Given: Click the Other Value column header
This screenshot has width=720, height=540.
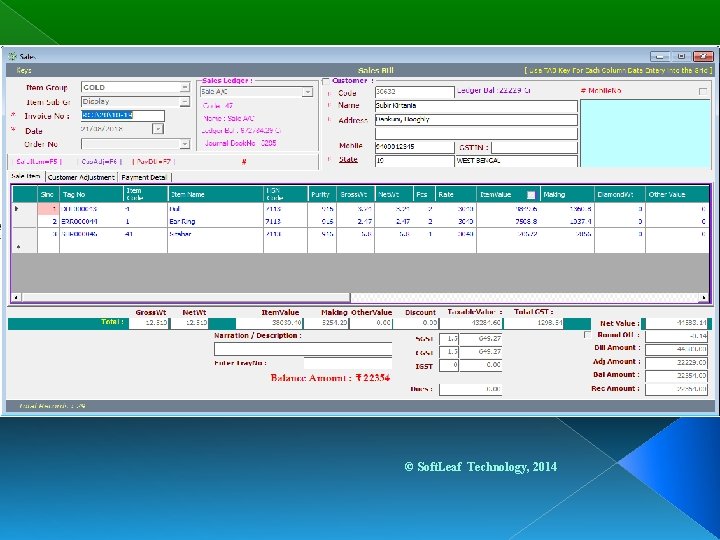Looking at the screenshot, I should [x=677, y=194].
